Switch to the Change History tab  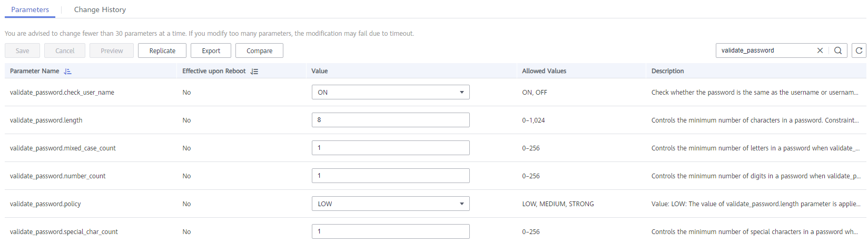click(x=100, y=9)
